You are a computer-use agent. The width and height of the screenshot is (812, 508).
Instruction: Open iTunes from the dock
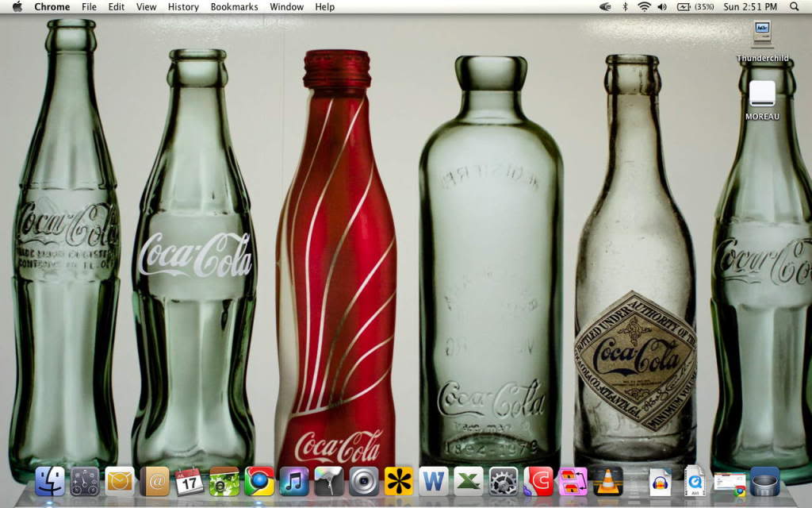[293, 482]
